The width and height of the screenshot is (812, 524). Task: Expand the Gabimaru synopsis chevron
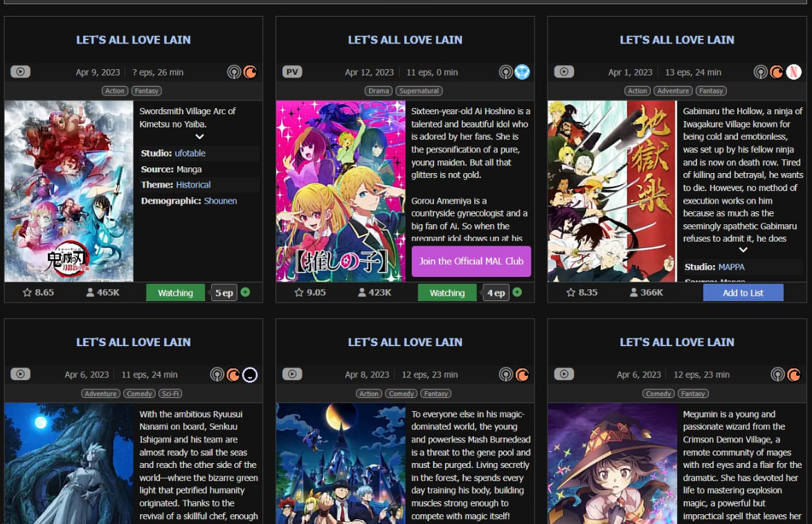[743, 250]
